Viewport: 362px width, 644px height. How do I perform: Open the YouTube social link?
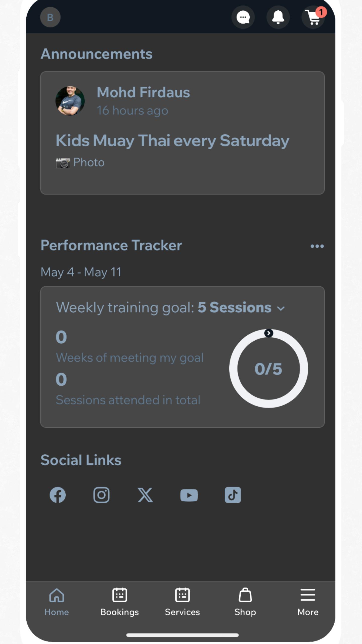click(x=189, y=495)
